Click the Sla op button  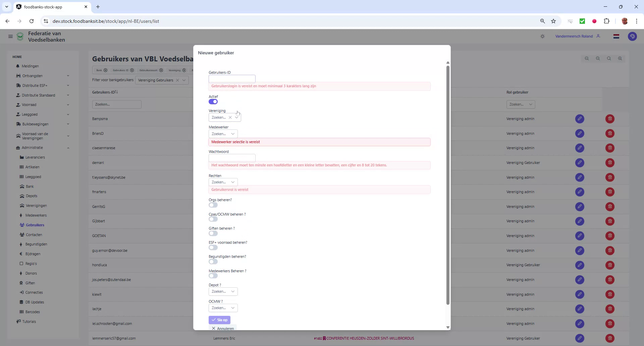[x=219, y=320]
